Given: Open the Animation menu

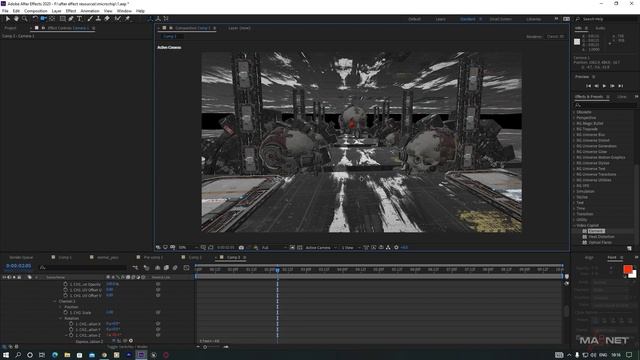Looking at the screenshot, I should point(90,11).
